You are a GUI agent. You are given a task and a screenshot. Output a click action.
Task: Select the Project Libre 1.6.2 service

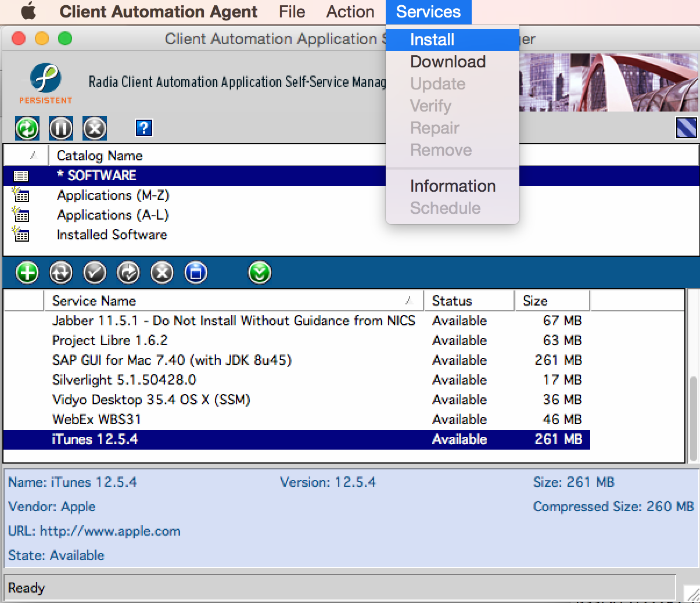297,340
